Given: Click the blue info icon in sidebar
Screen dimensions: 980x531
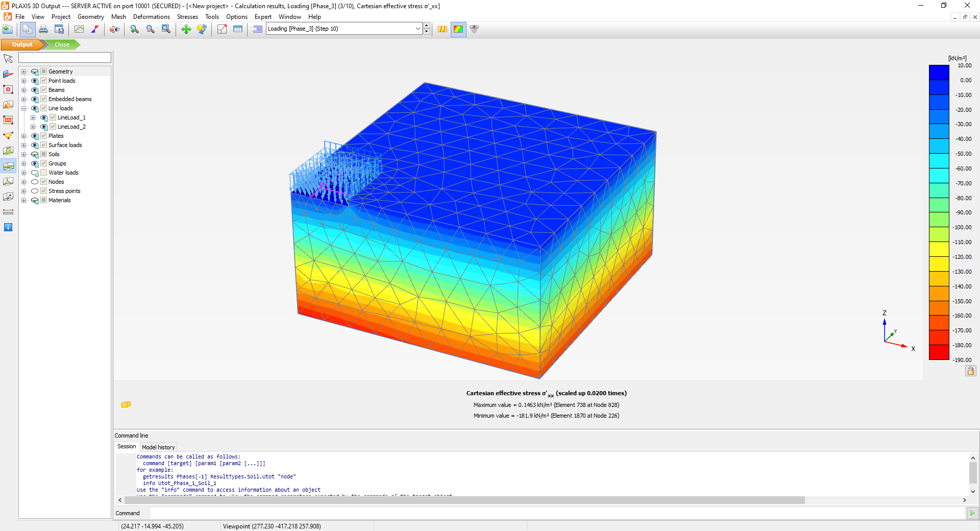Looking at the screenshot, I should coord(8,227).
